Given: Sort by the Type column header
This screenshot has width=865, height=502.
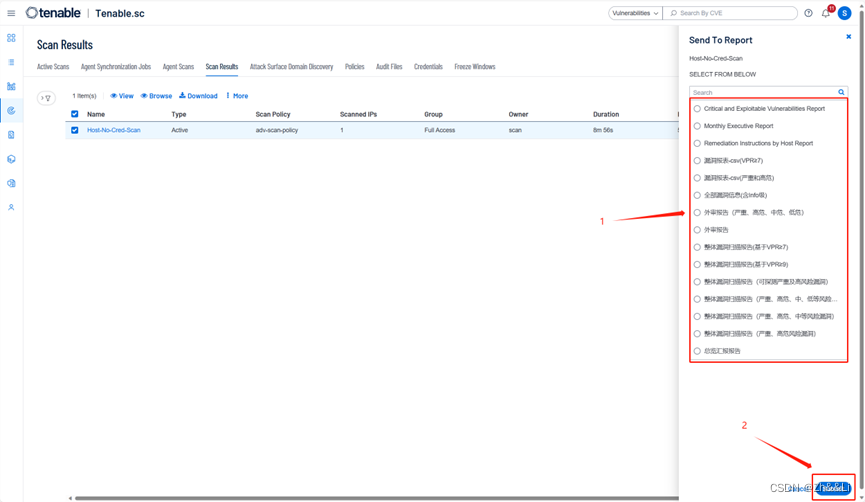Looking at the screenshot, I should [x=179, y=114].
